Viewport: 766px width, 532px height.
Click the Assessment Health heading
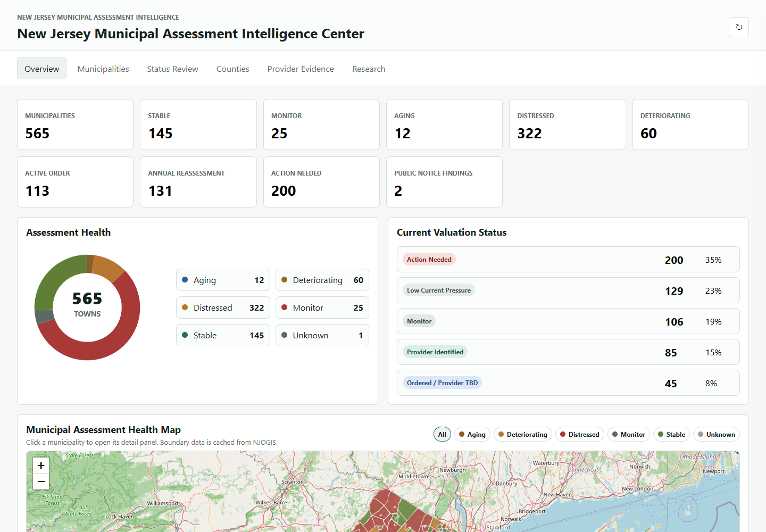[69, 232]
